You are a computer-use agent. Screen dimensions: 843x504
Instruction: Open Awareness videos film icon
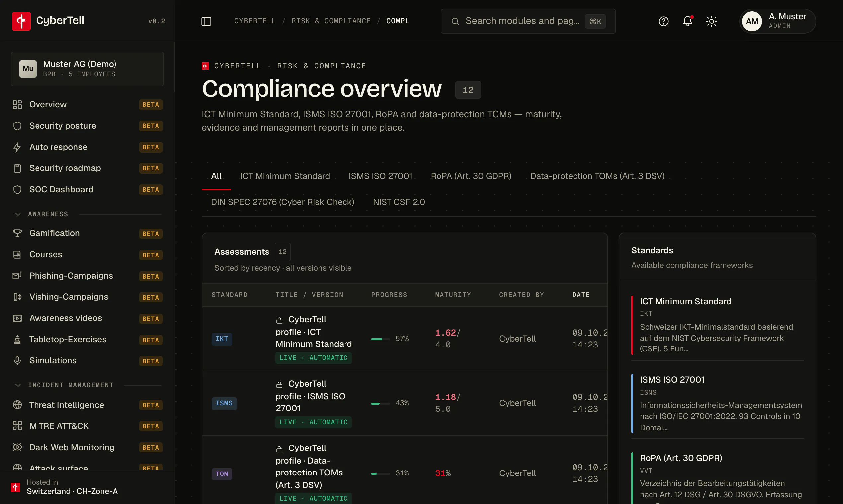(17, 318)
